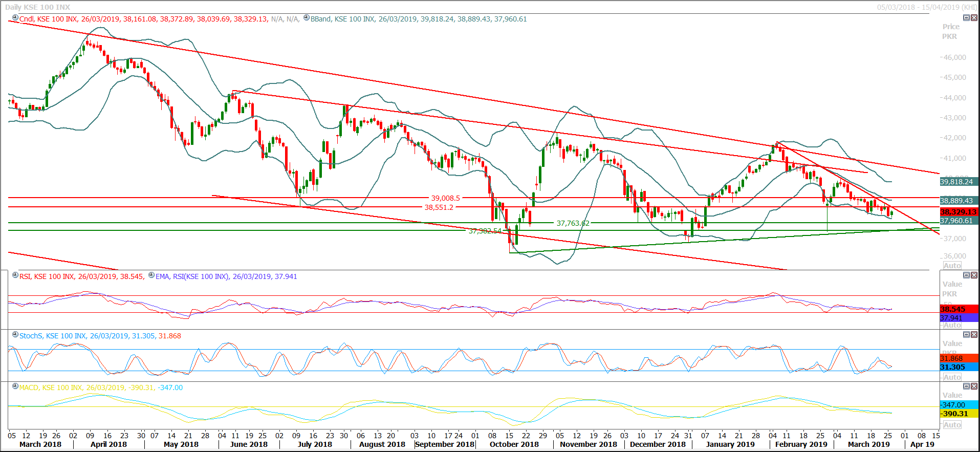Click the 39,818.24 upper band value tag
The width and height of the screenshot is (980, 452).
959,182
